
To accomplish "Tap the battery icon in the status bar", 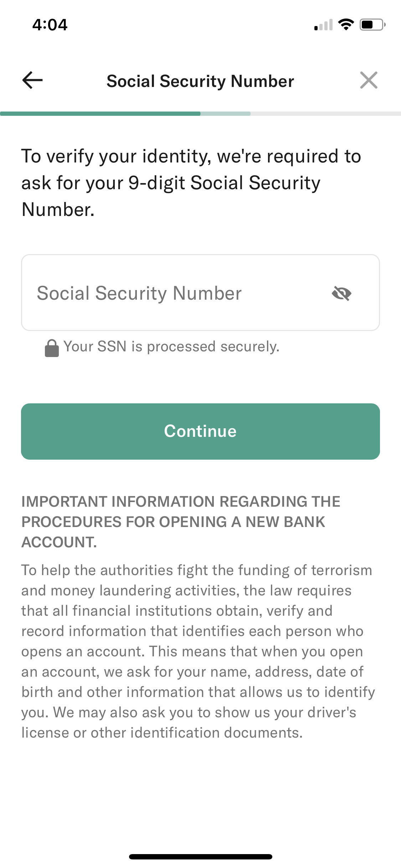I will tap(372, 25).
